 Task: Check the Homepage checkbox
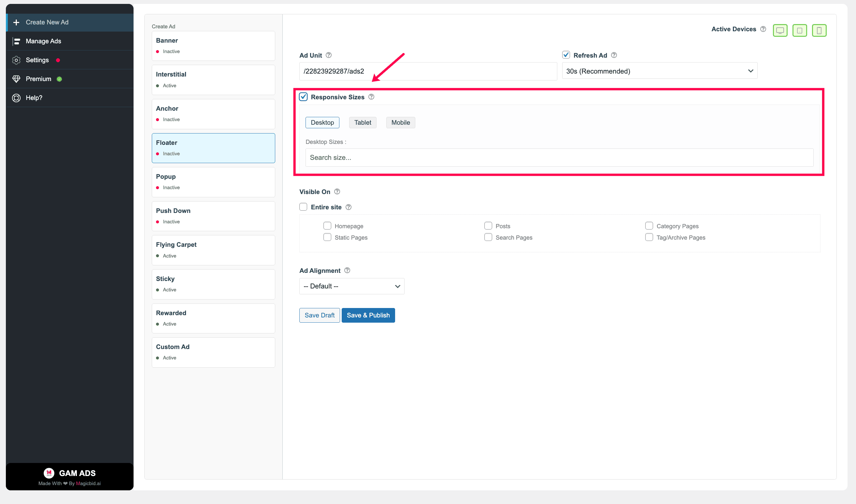[x=327, y=226]
